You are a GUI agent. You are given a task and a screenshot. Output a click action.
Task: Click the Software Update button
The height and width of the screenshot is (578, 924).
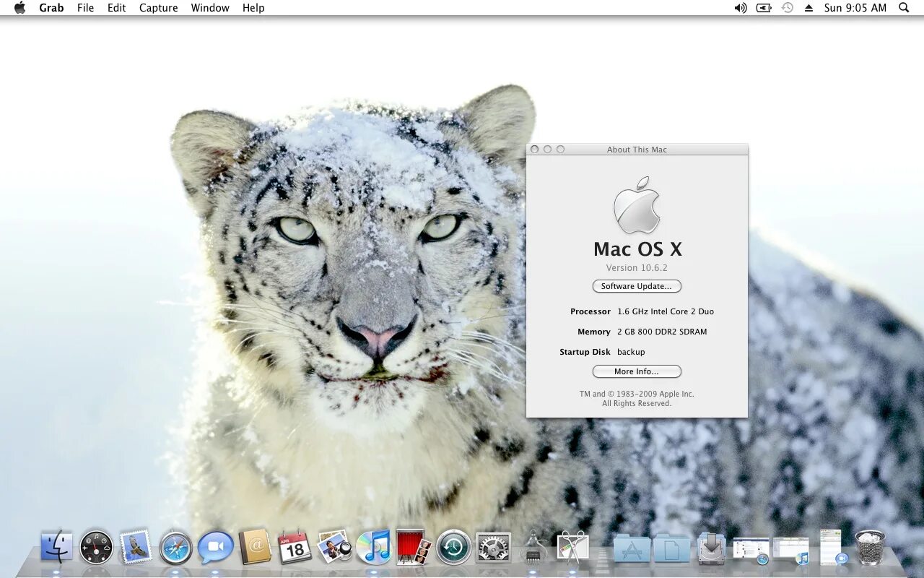click(637, 286)
